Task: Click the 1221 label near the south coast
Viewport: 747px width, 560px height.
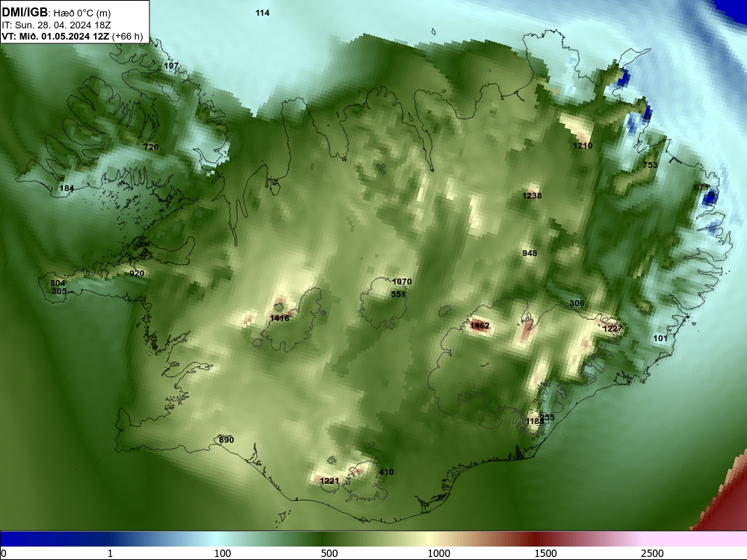Action: coord(329,481)
